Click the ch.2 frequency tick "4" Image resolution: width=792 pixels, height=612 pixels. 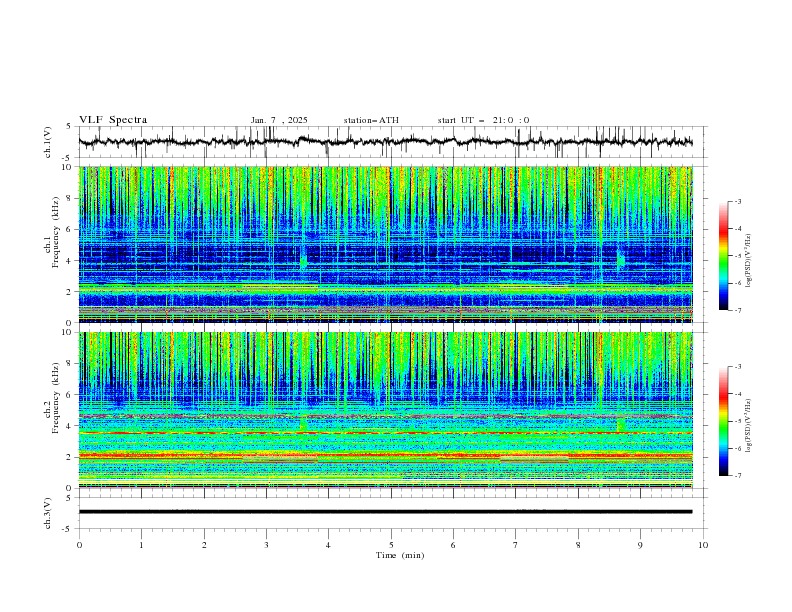tap(70, 426)
